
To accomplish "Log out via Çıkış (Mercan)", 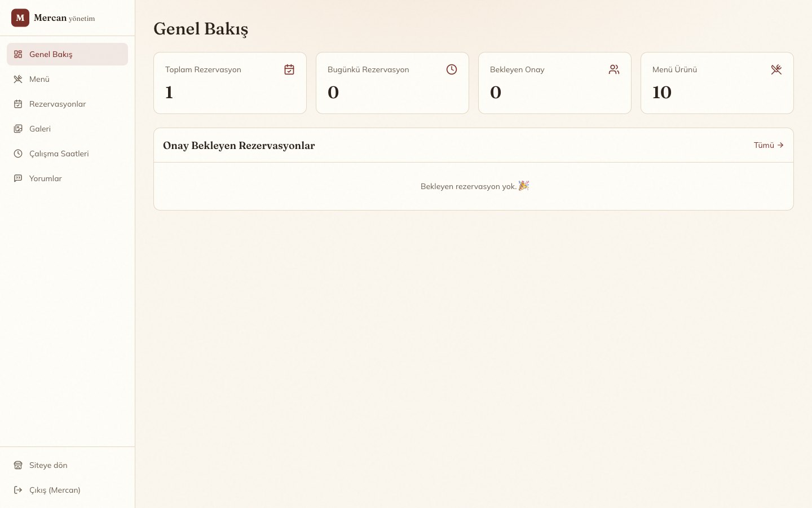I will [x=67, y=490].
